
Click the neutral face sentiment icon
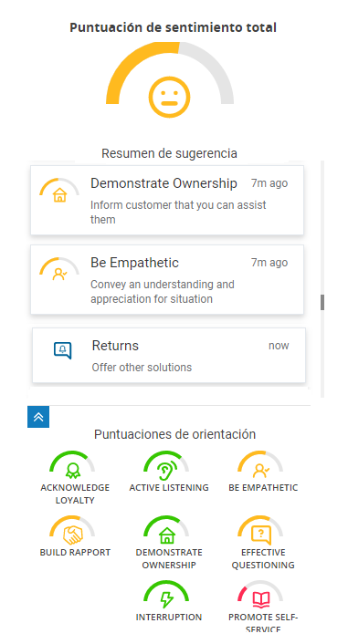170,98
